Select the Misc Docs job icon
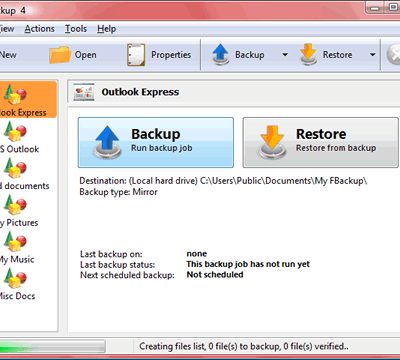 point(15,278)
